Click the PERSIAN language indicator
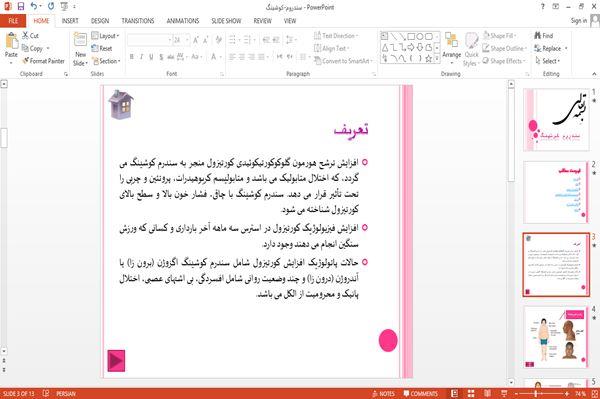The height and width of the screenshot is (399, 600). pos(66,393)
